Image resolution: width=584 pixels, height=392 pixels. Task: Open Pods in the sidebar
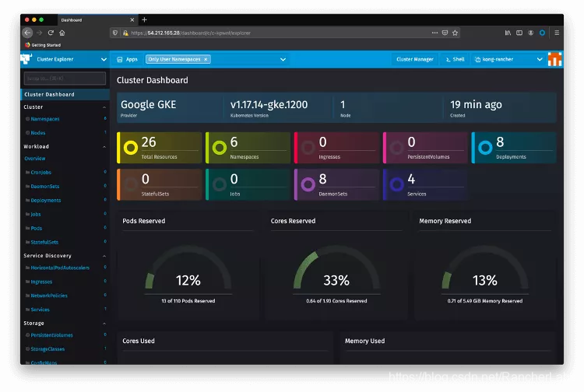(x=37, y=229)
